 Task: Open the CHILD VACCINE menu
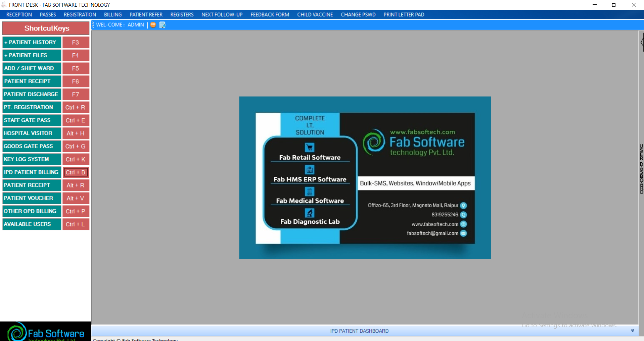click(x=315, y=15)
